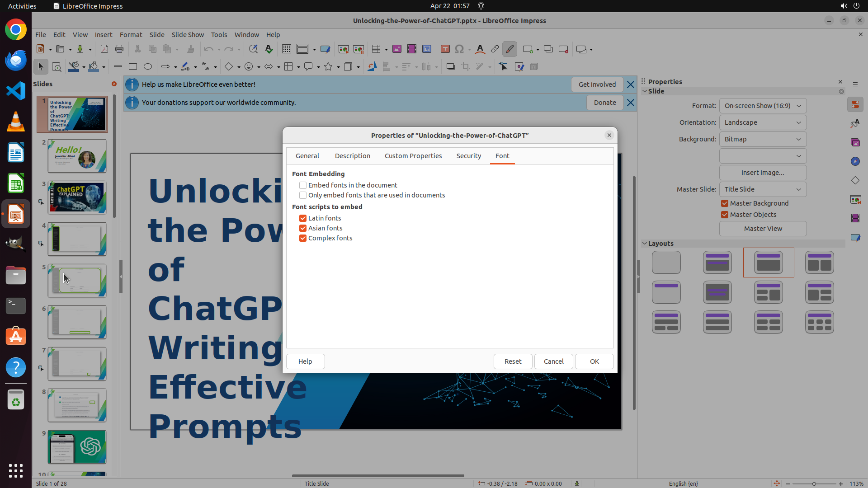
Task: Click the Insert Text Box icon
Action: [445, 49]
